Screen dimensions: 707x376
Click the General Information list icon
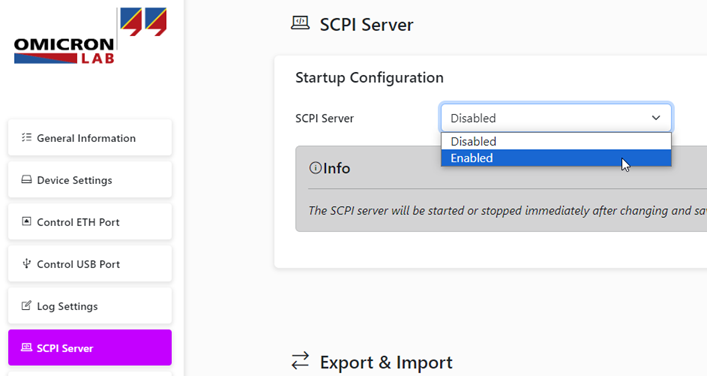27,138
